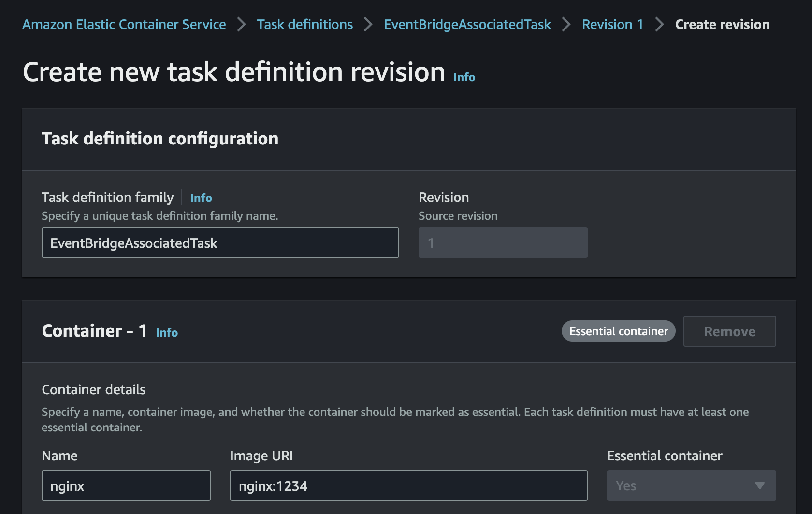
Task: Click the Container - 1 heading
Action: click(x=94, y=331)
